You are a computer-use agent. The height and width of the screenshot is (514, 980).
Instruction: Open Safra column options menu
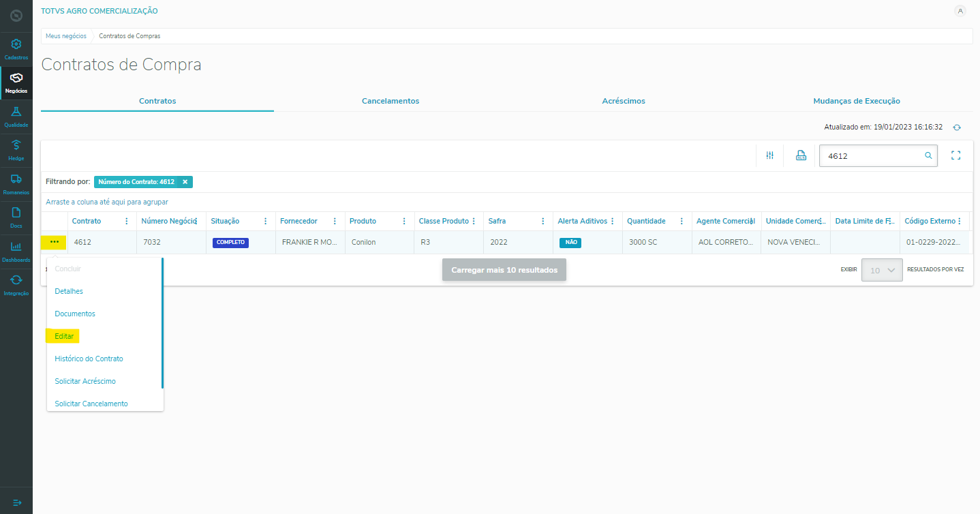543,221
